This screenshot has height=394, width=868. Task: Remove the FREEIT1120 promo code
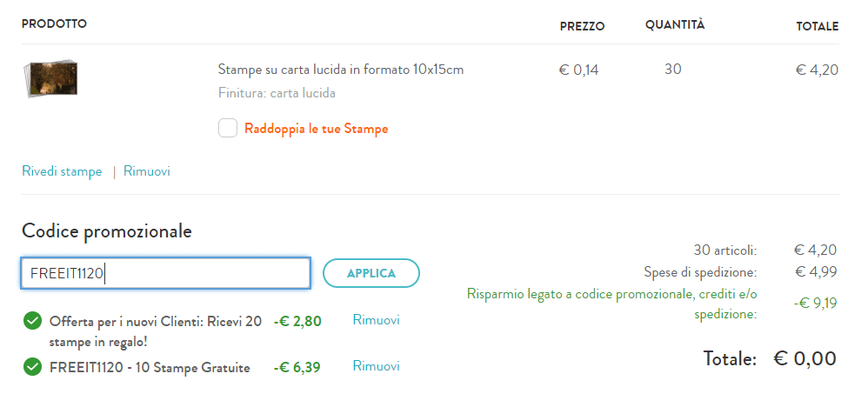(376, 366)
